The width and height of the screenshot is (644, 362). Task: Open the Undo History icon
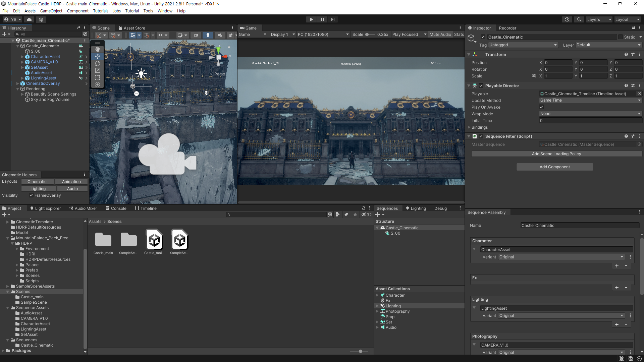567,19
